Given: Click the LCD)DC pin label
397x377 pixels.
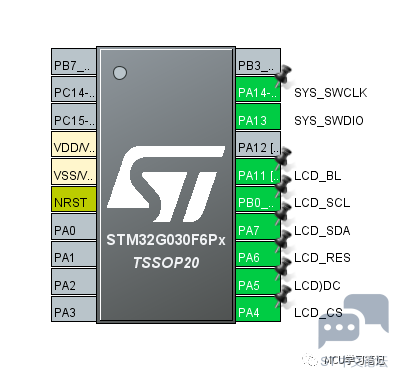Looking at the screenshot, I should click(317, 286).
